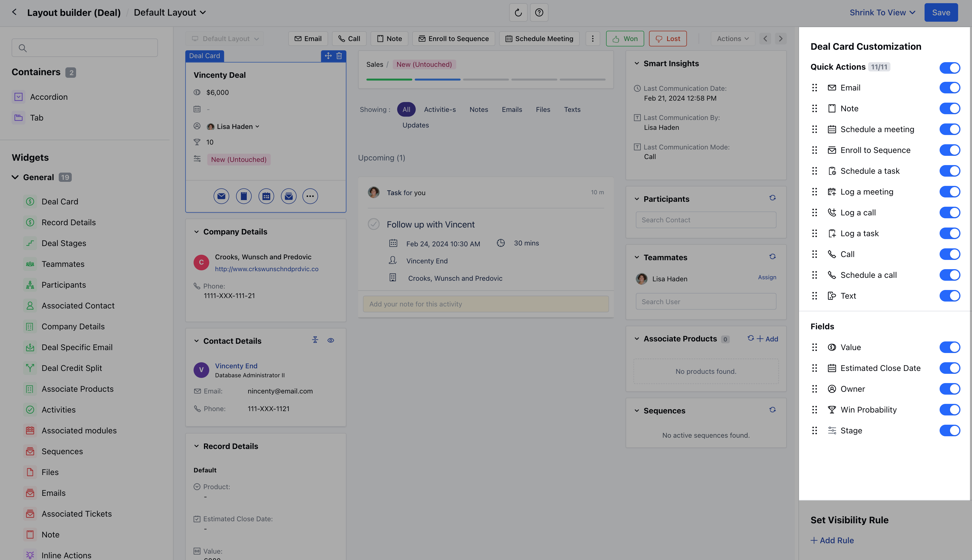Disable the Estimated Close Date field toggle
The image size is (972, 560).
[x=950, y=368]
